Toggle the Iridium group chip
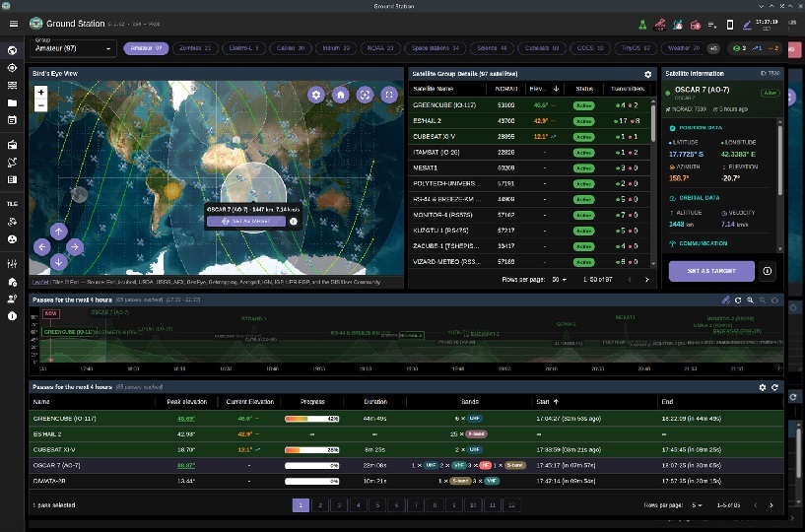This screenshot has width=805, height=532. tap(336, 47)
